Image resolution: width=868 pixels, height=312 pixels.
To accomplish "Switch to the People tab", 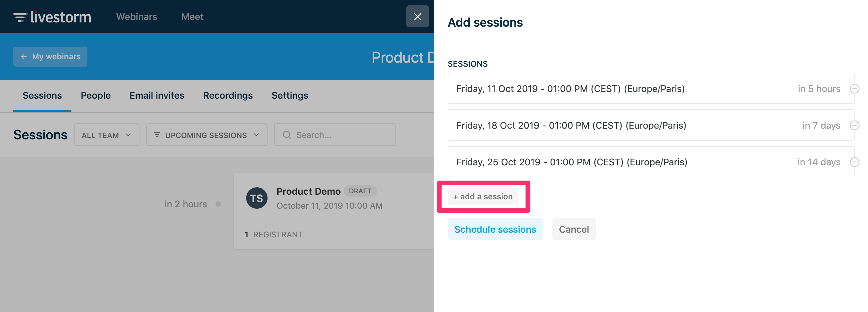I will (96, 96).
